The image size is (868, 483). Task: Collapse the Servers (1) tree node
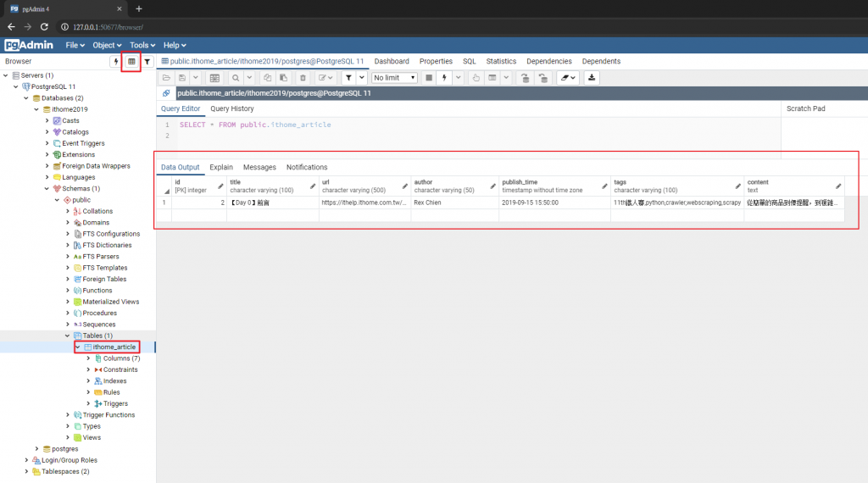(6, 75)
